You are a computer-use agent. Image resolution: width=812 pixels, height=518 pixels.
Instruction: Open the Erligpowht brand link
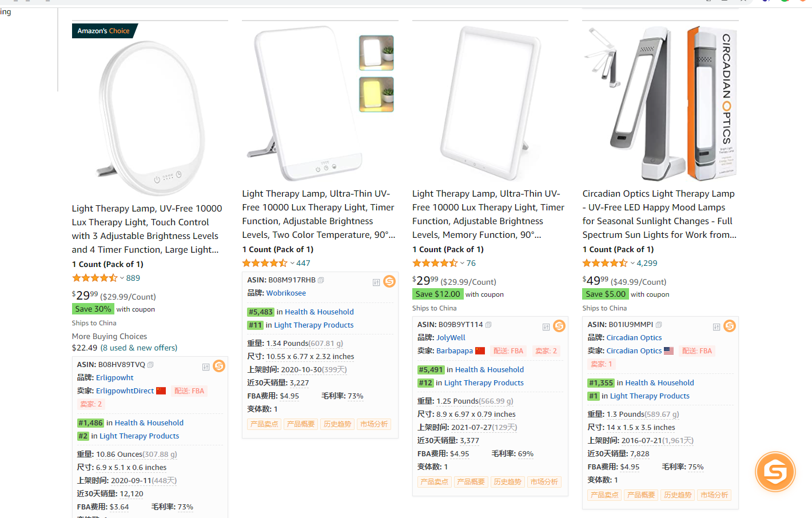coord(114,378)
